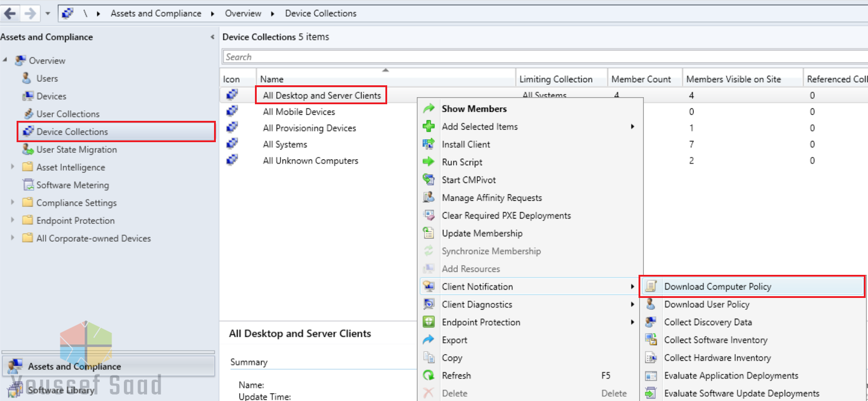Viewport: 868px width, 401px height.
Task: Select the Show Members icon
Action: 429,108
